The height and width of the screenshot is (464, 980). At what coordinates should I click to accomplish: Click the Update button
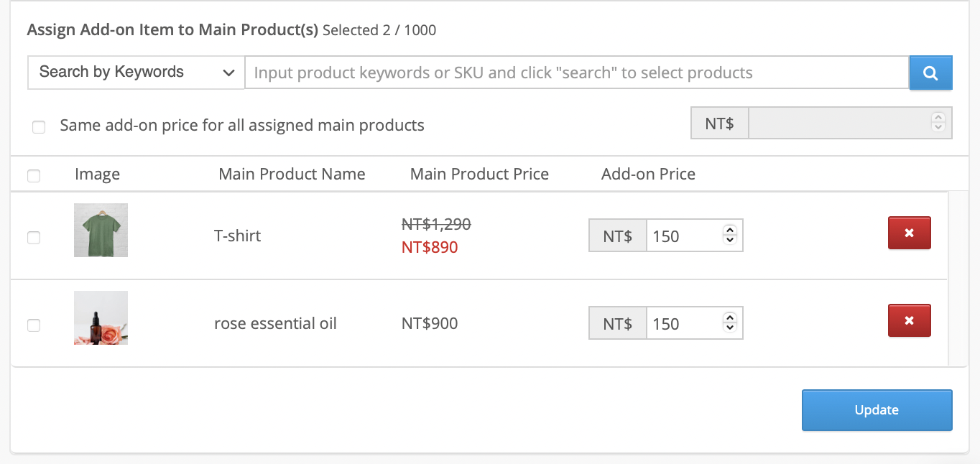point(877,410)
